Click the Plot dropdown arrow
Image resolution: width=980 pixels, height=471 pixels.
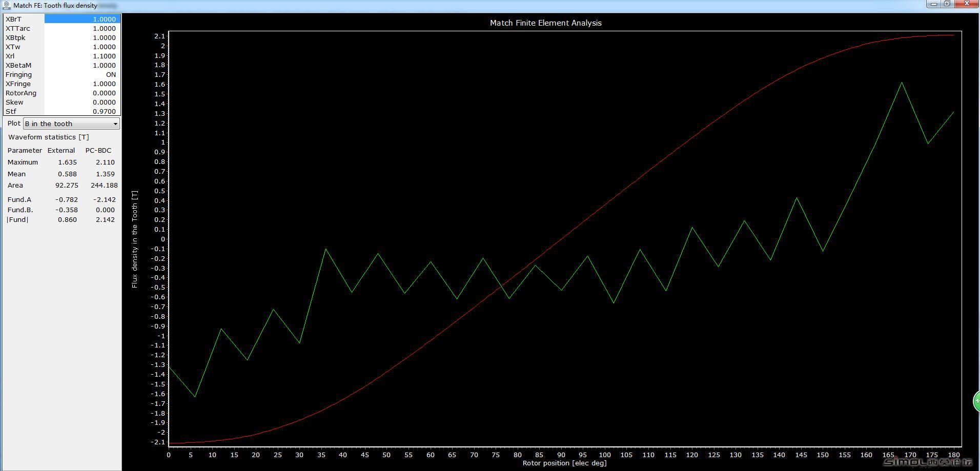coord(115,124)
